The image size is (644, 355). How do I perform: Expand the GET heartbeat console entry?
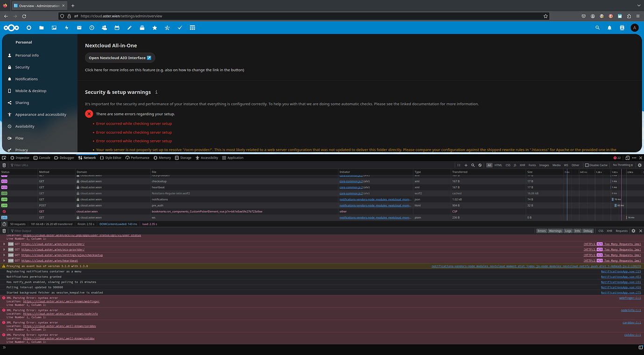point(4,261)
